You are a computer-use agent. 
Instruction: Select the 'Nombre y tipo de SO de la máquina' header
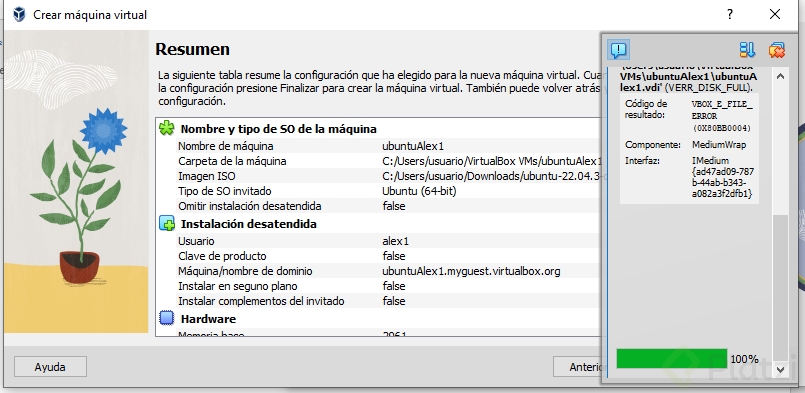(279, 129)
